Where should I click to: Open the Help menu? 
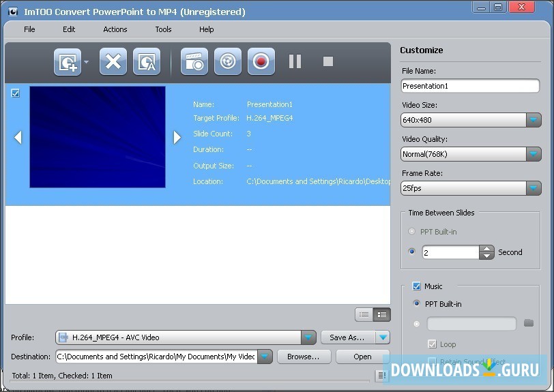click(206, 29)
